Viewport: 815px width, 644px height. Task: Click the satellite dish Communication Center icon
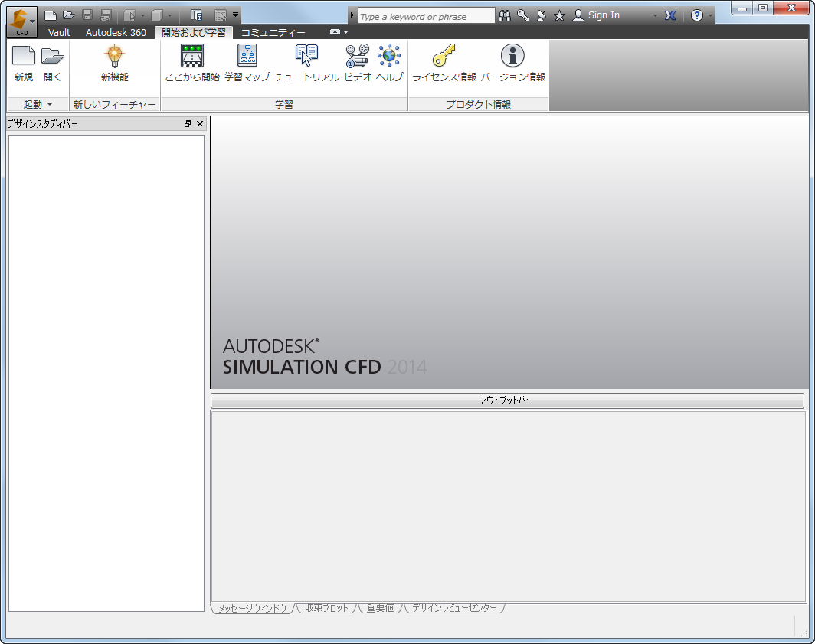tap(541, 15)
